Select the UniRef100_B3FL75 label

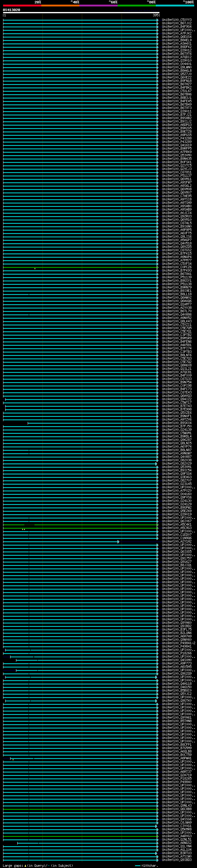pos(177,630)
